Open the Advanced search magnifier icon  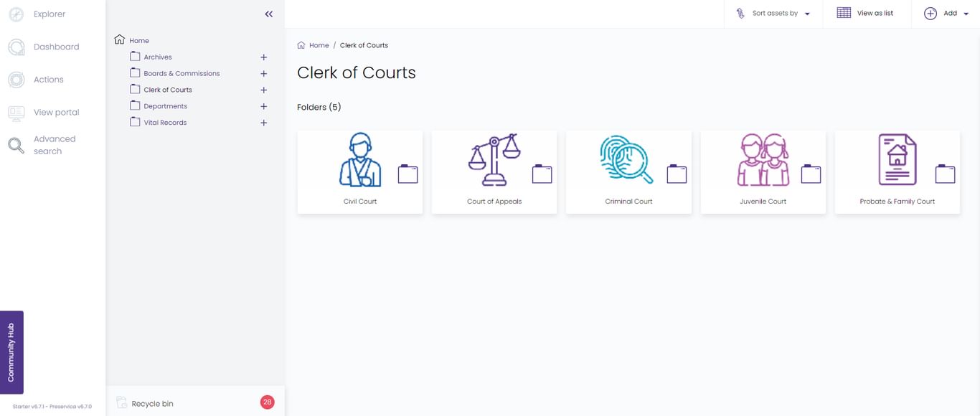tap(16, 145)
